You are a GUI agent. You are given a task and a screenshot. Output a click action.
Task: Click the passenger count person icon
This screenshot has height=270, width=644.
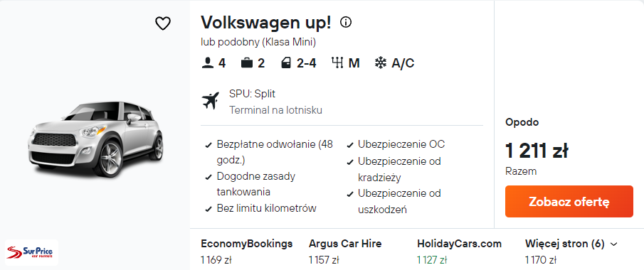[x=208, y=63]
